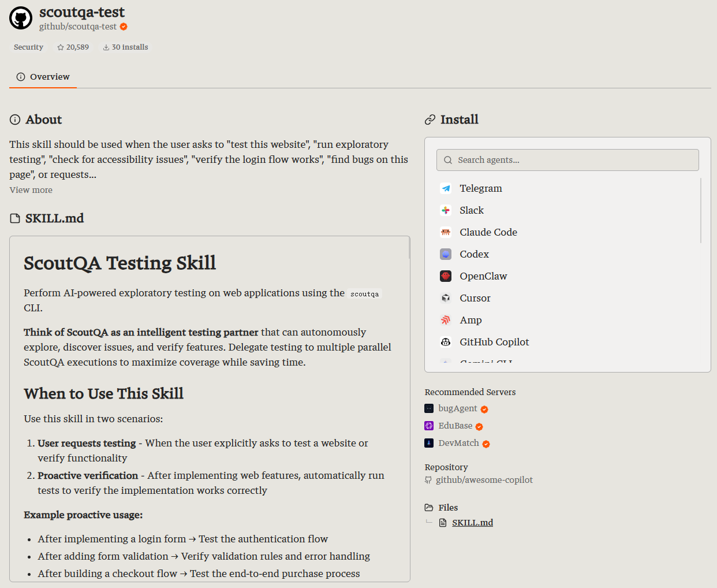
Task: Select the GitHub Copilot icon
Action: pos(446,342)
